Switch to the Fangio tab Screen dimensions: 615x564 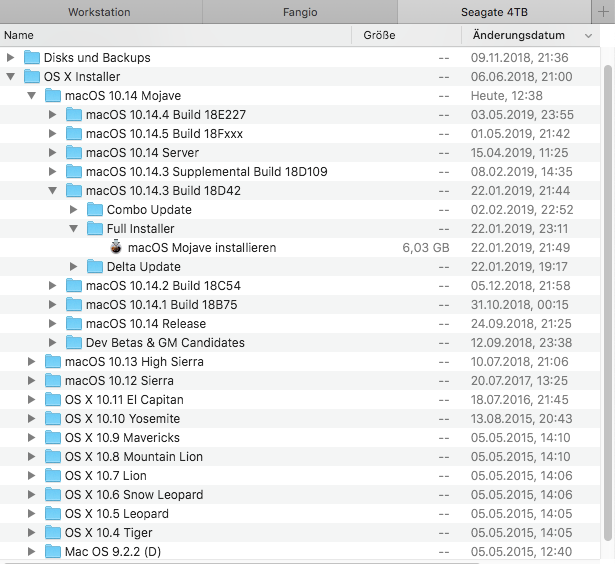300,12
